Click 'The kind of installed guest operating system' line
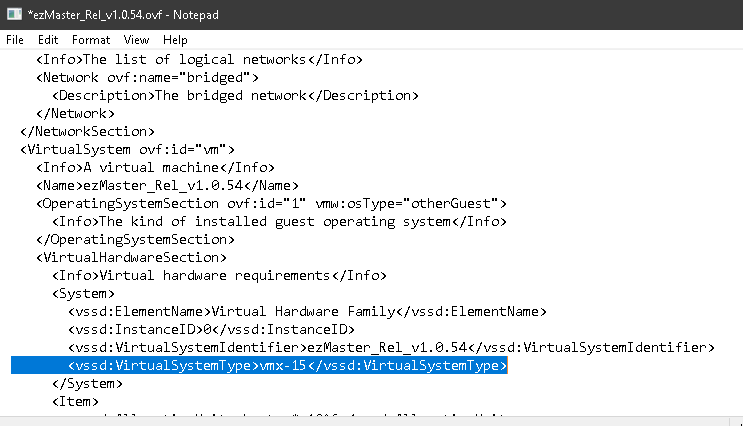Image resolution: width=743 pixels, height=426 pixels. coord(280,222)
